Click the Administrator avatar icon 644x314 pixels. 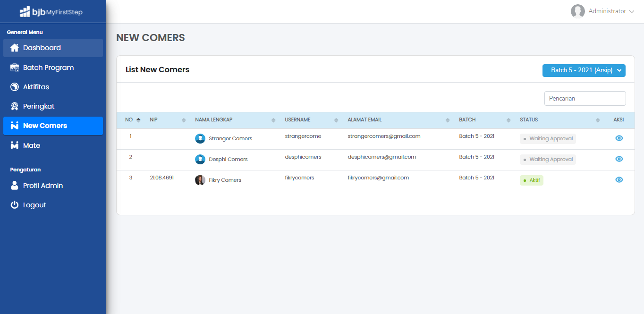[x=578, y=11]
